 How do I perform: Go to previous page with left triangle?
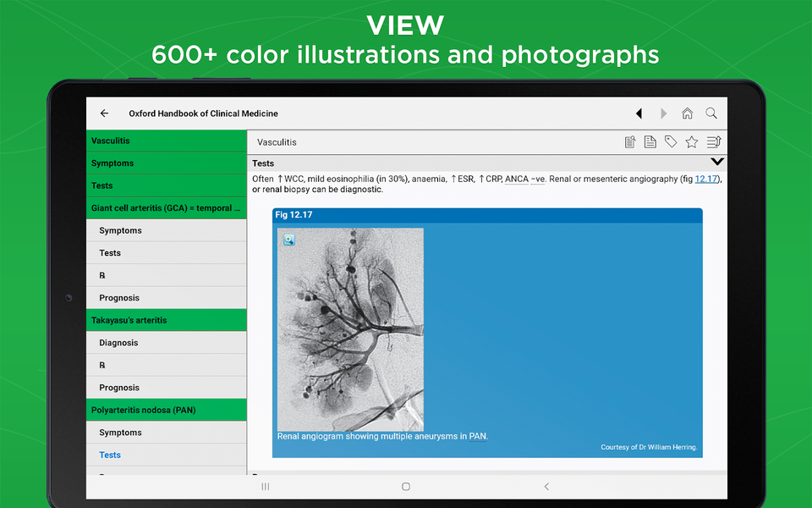coord(639,113)
